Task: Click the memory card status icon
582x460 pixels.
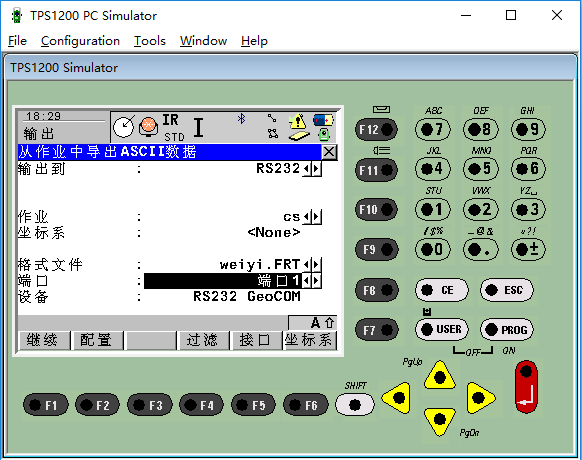Action: click(299, 136)
